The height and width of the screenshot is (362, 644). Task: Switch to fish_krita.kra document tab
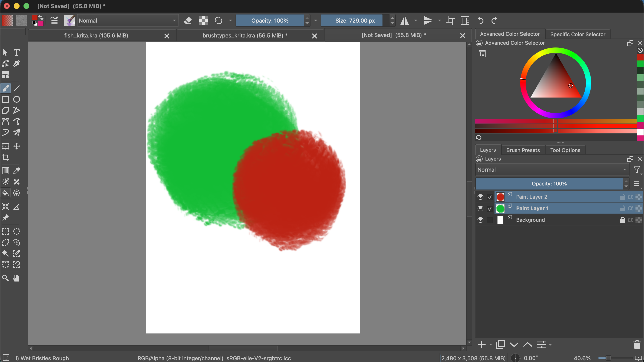pyautogui.click(x=96, y=36)
